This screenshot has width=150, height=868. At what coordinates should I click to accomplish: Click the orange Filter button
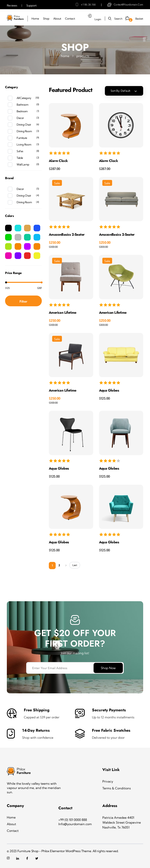24,301
